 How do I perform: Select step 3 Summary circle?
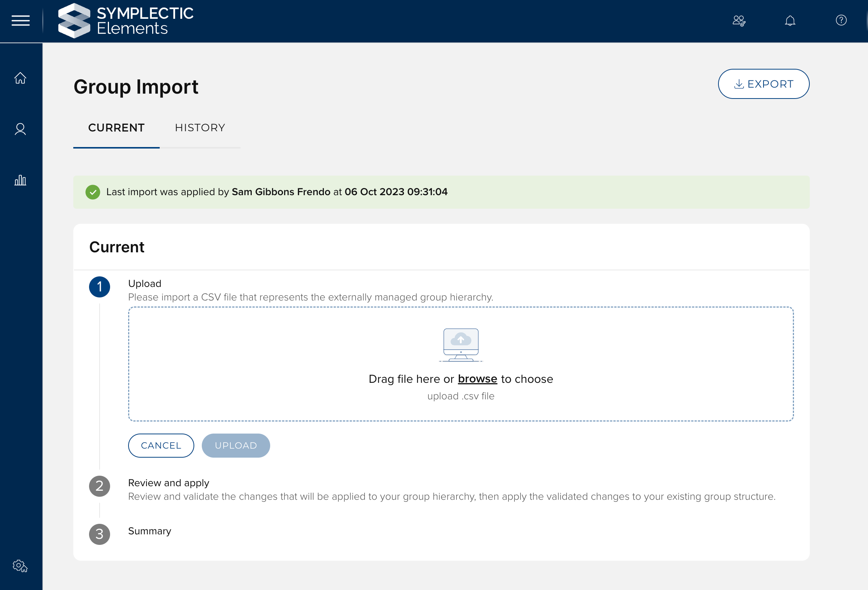coord(100,534)
